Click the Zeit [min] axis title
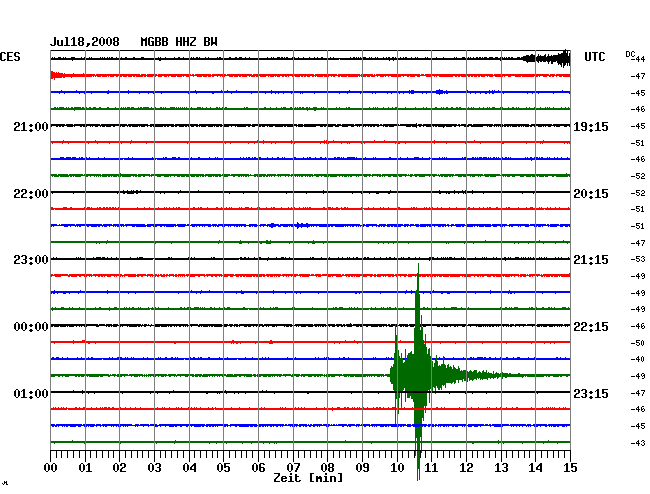Viewport: 650px width, 494px height. (308, 478)
